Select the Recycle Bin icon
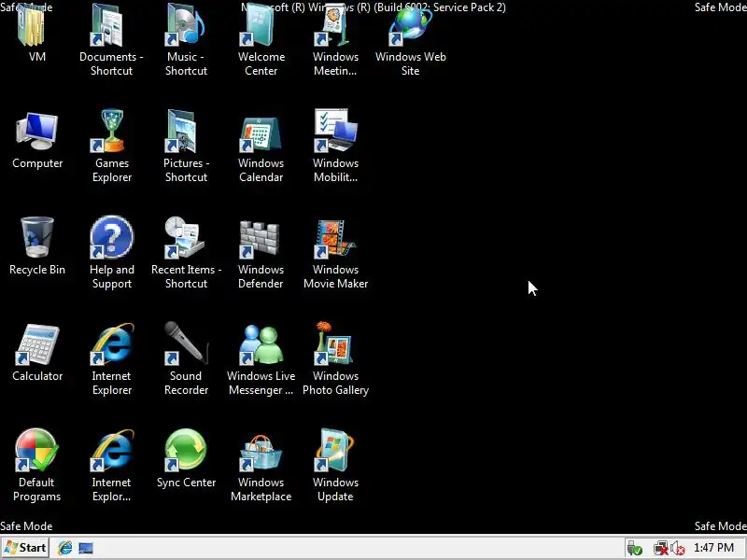The height and width of the screenshot is (560, 747). 36,238
